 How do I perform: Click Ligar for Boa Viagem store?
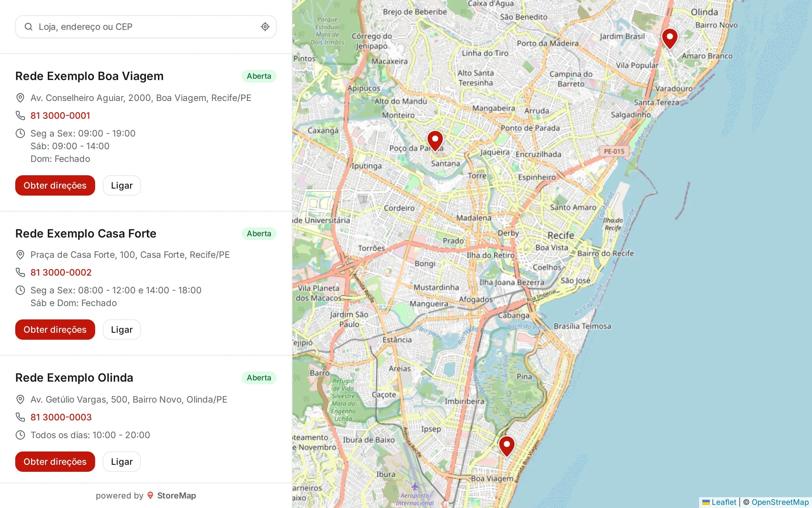(x=121, y=185)
